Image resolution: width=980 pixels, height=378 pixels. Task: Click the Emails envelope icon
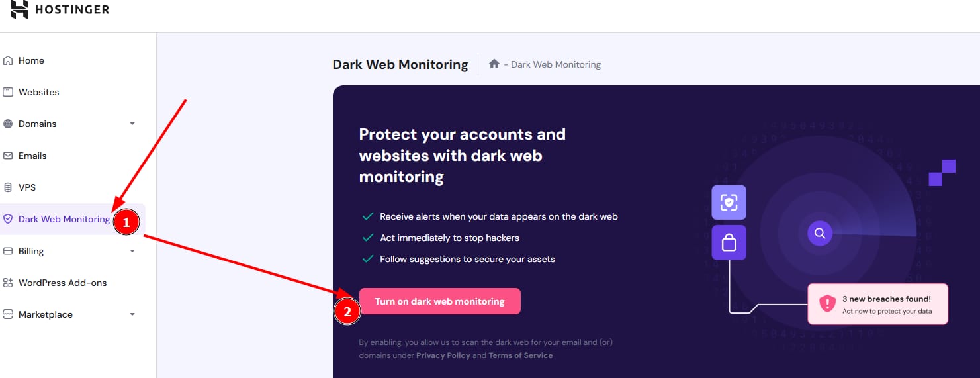coord(8,156)
